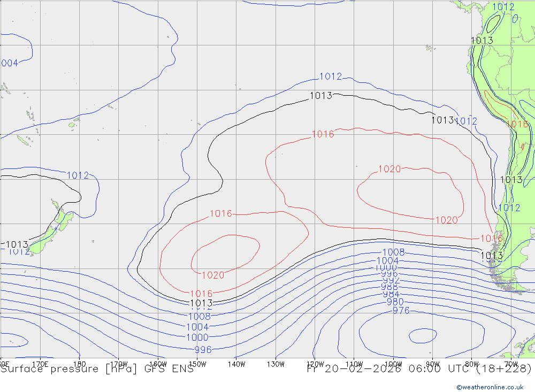Click the blue 1008 label near 150W
The width and height of the screenshot is (535, 392).
pos(200,316)
